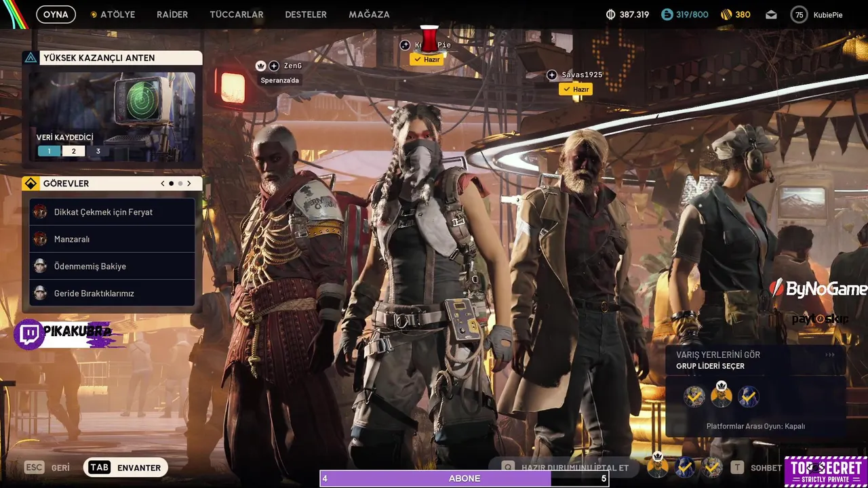Click the blue stash icon beside 319/800
The width and height of the screenshot is (868, 488).
pyautogui.click(x=667, y=14)
